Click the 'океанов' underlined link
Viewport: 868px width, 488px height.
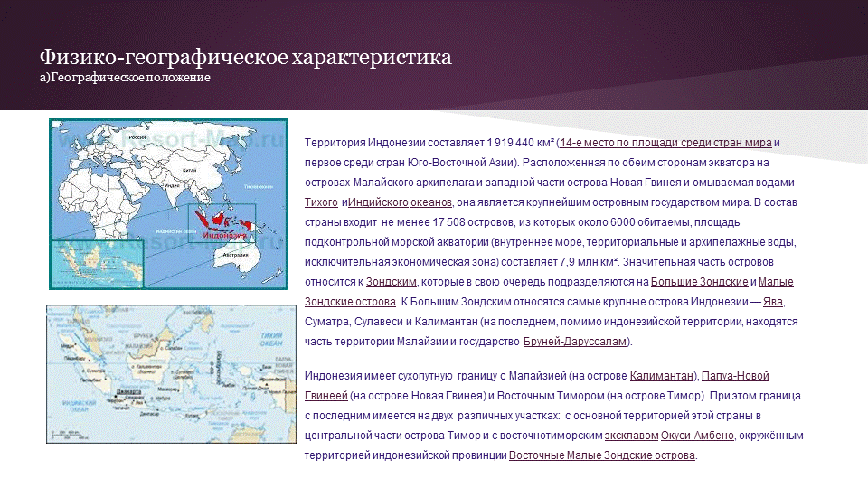point(431,202)
